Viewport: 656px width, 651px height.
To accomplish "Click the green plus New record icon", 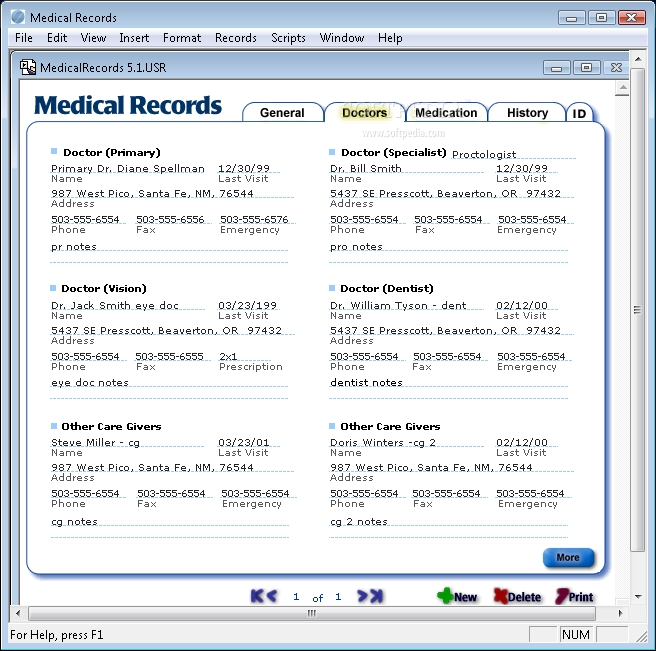I will [x=445, y=596].
